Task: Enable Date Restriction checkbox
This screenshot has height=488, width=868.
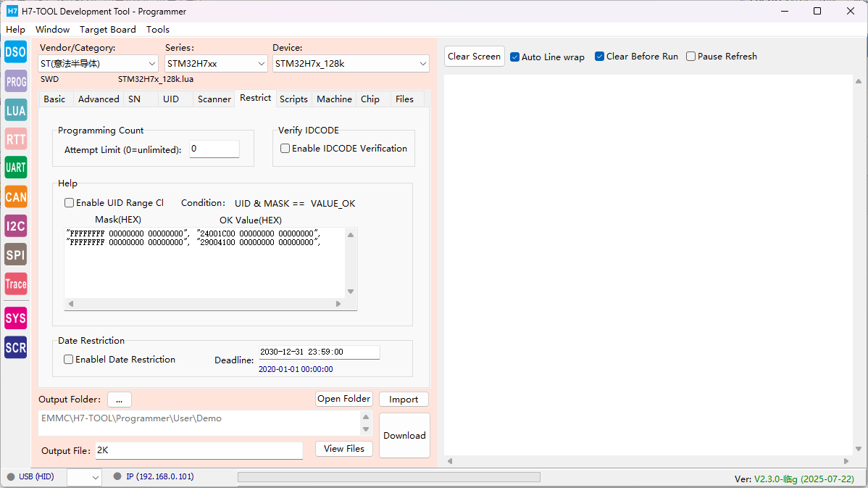Action: tap(69, 360)
